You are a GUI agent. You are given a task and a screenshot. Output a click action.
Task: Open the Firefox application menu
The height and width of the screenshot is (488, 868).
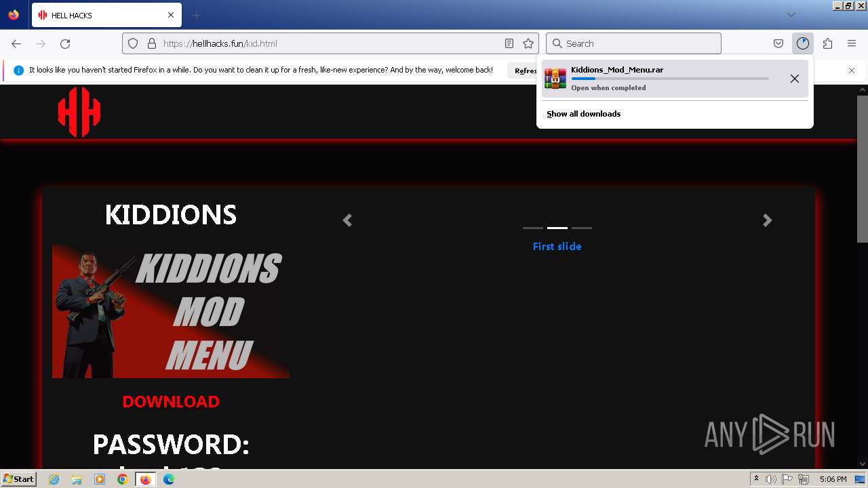click(x=852, y=43)
